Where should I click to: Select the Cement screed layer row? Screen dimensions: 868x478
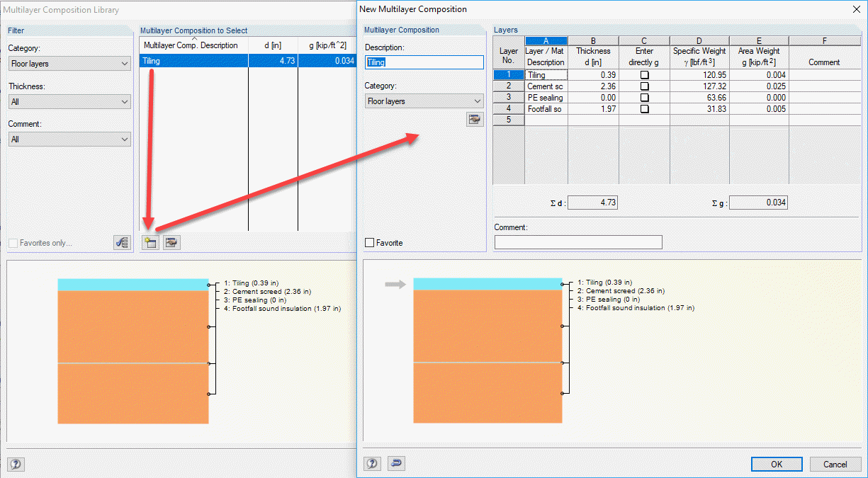coord(546,86)
